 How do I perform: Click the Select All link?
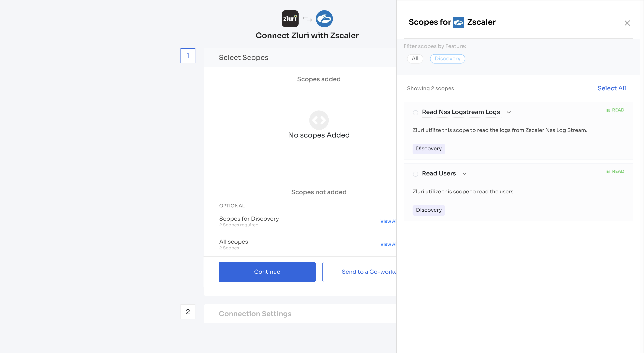point(611,88)
